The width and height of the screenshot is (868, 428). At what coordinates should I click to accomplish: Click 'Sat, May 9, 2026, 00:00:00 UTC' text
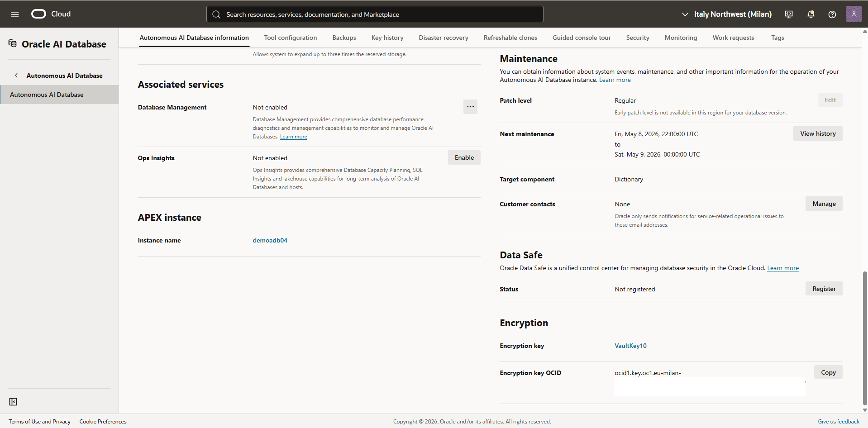click(x=657, y=154)
